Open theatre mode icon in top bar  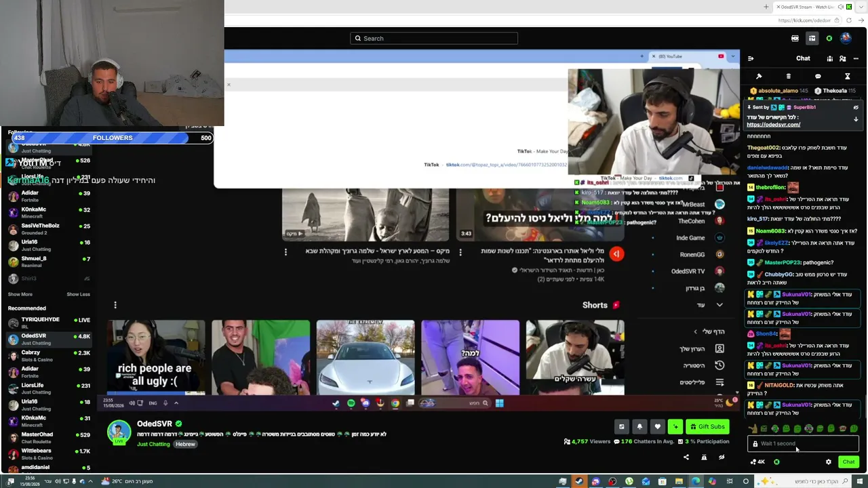(795, 38)
